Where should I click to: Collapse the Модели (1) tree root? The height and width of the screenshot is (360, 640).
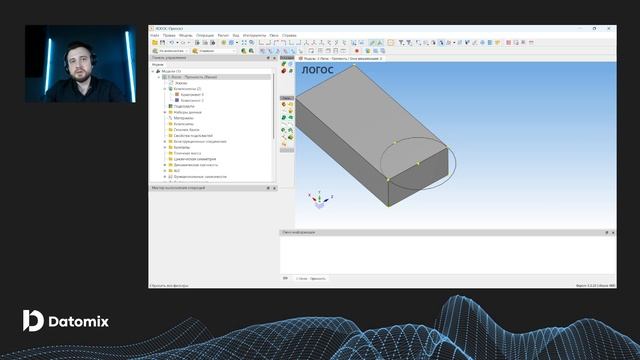[153, 71]
